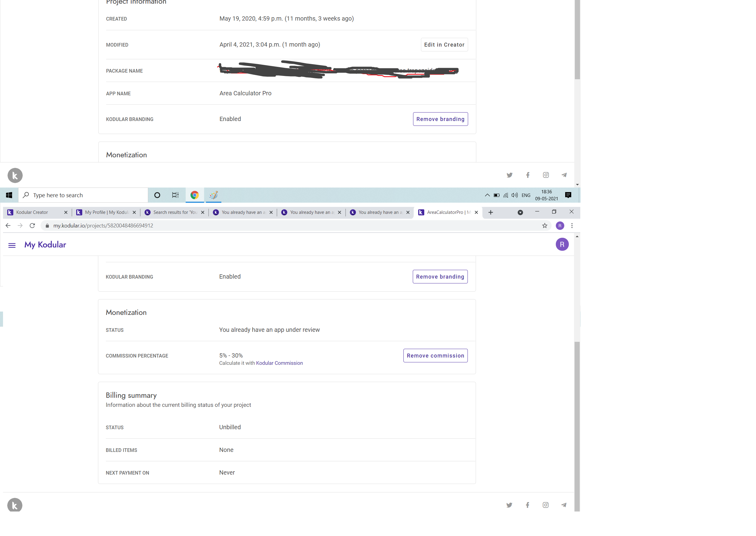Click the Kodular logo in upper footer
Screen dimensions: 756x536
(15, 175)
